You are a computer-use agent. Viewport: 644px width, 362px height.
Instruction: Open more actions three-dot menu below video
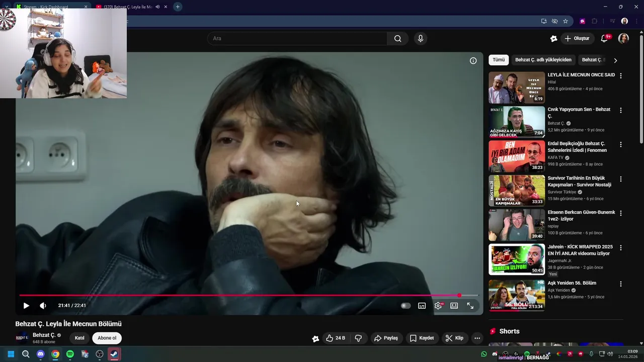477,338
